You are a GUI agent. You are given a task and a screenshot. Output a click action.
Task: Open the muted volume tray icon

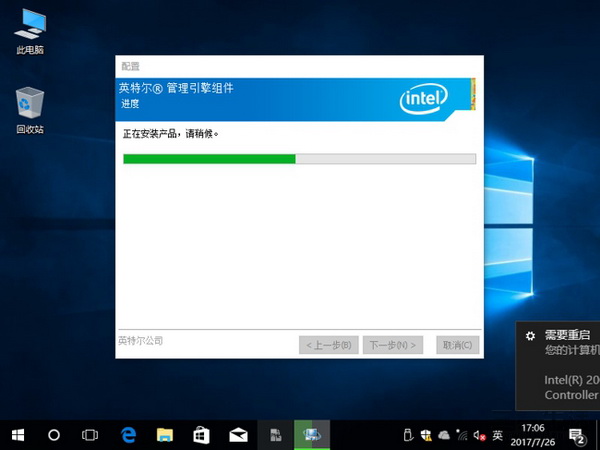479,435
